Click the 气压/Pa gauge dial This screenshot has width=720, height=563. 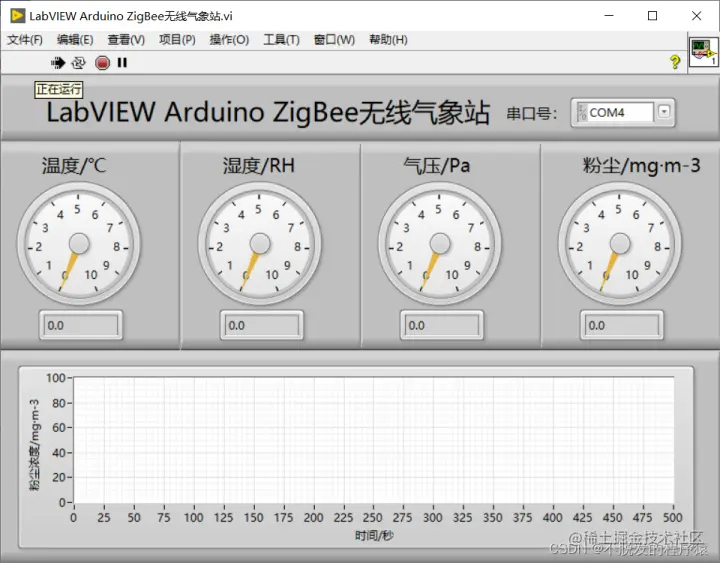point(440,243)
